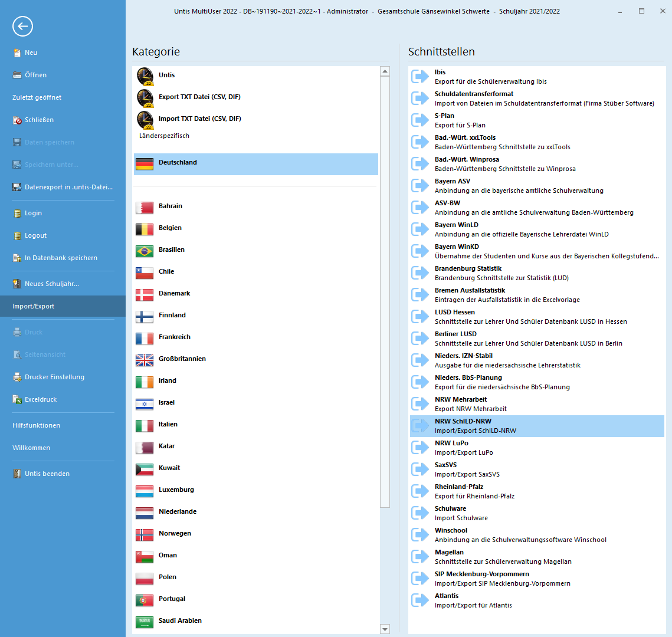Open the S-Plan export interface
Image resolution: width=672 pixels, height=637 pixels.
coord(537,120)
